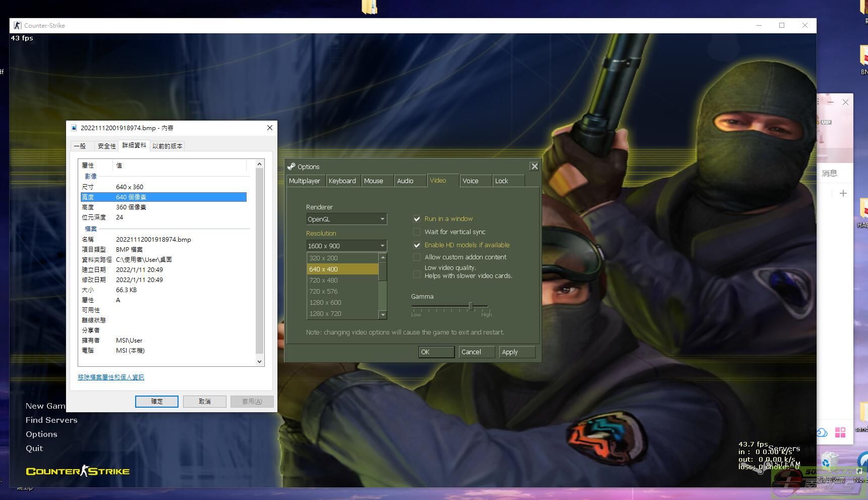Confirm video options with OK
868x500 pixels.
(436, 352)
